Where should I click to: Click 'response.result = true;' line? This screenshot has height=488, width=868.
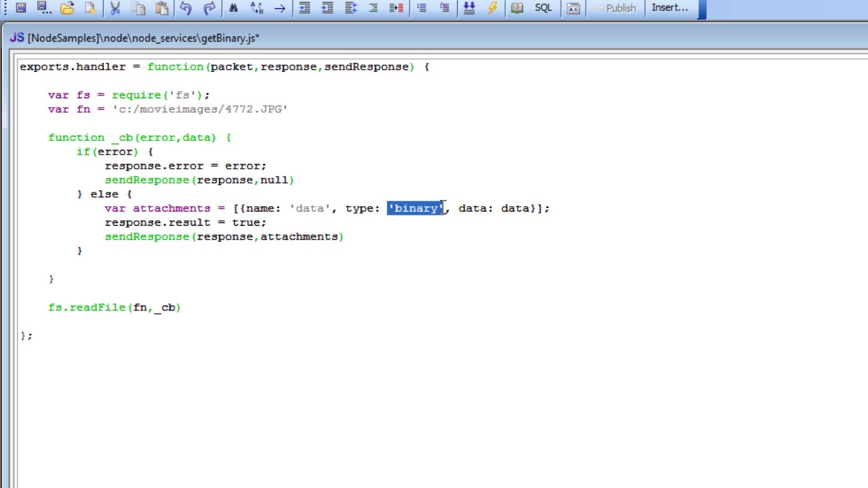[x=186, y=222]
